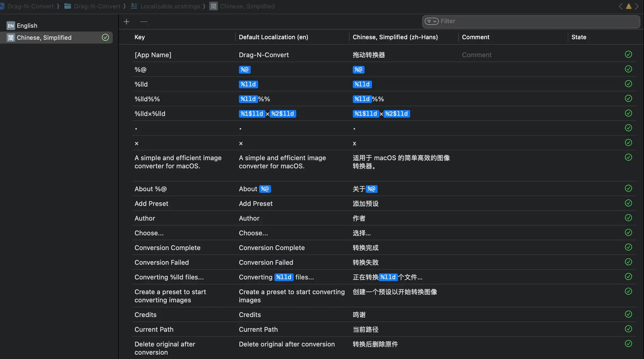The image size is (644, 359).
Task: Click the Localizable.xcstrings breadcrumb file icon
Action: coord(134,6)
